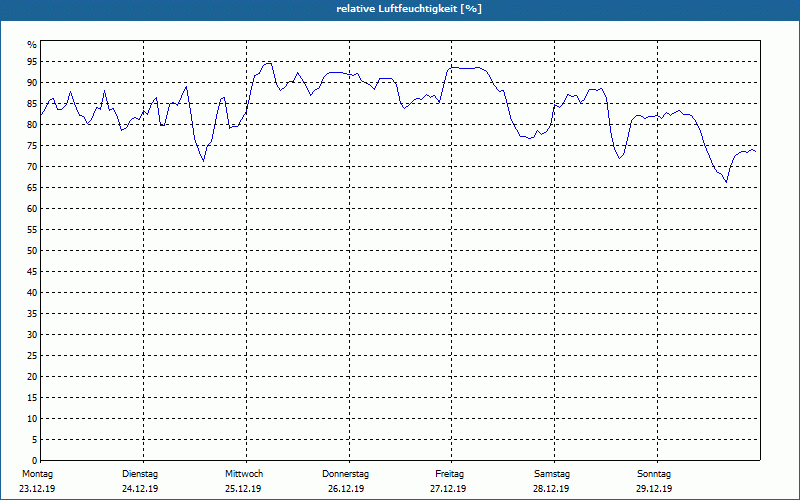Select the date '29.12.19'

[654, 489]
